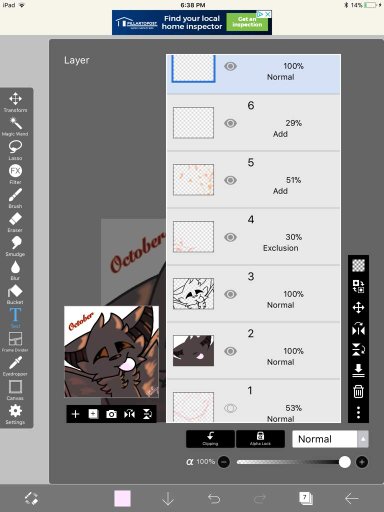Select the Smudge tool

tap(15, 246)
